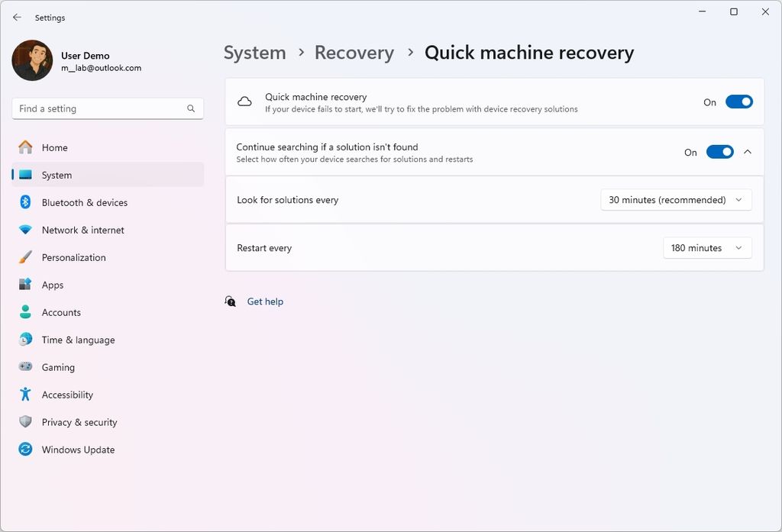The image size is (782, 532).
Task: Click the Windows Update icon in sidebar
Action: coord(24,450)
